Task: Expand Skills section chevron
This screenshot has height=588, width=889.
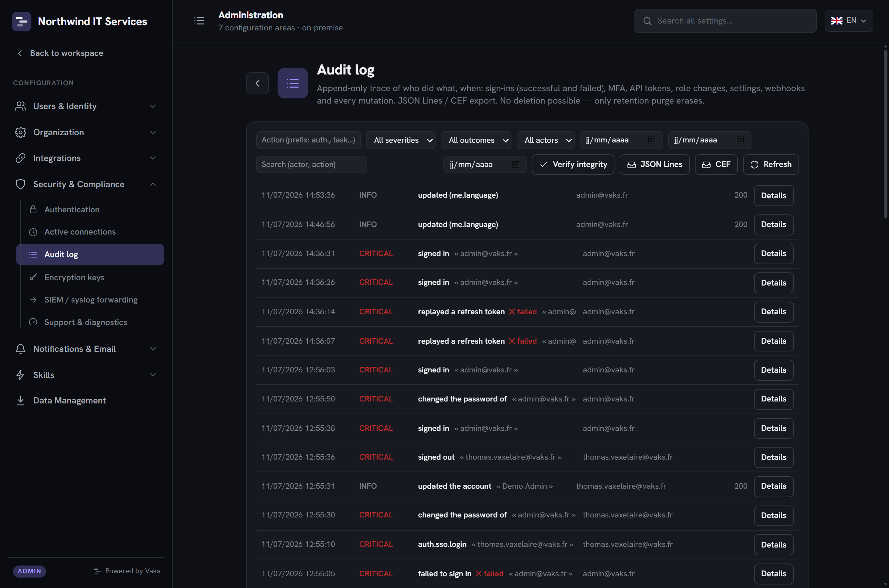Action: pos(153,375)
